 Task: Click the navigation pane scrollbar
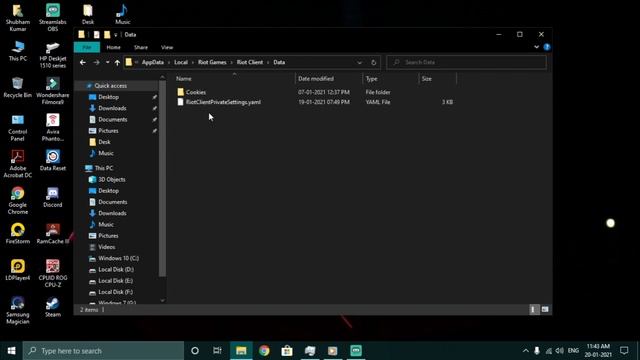162,178
